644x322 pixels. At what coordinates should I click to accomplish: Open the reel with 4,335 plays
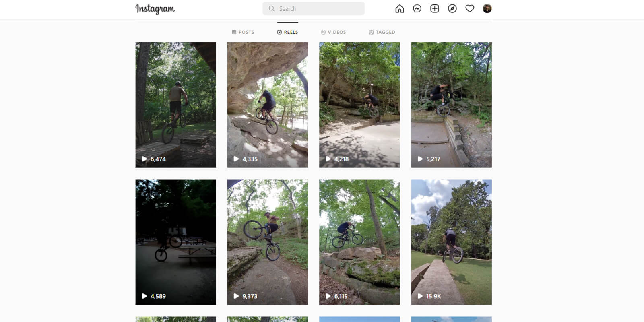click(x=267, y=105)
